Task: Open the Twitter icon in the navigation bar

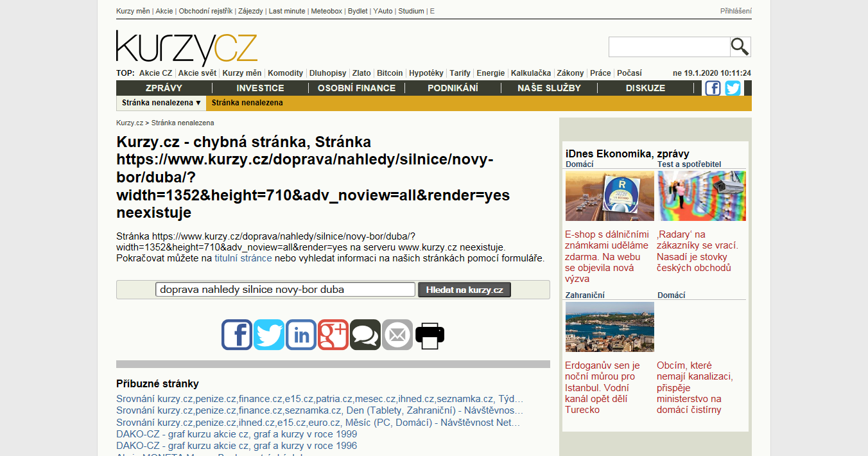Action: (x=733, y=88)
